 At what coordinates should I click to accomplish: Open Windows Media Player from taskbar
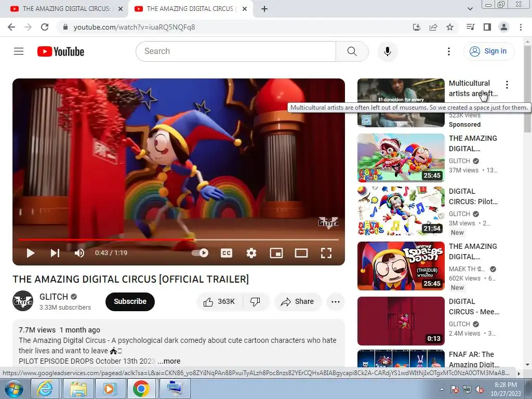coord(110,389)
